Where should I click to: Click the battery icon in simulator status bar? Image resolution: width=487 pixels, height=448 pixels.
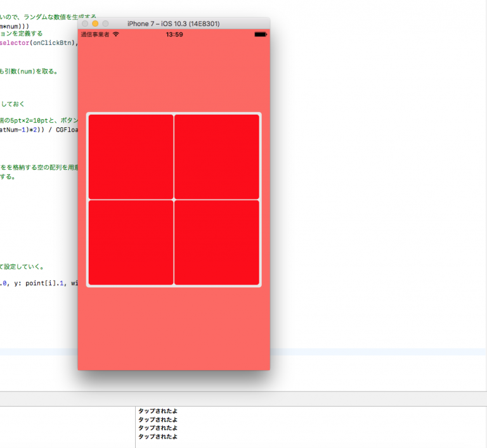260,34
